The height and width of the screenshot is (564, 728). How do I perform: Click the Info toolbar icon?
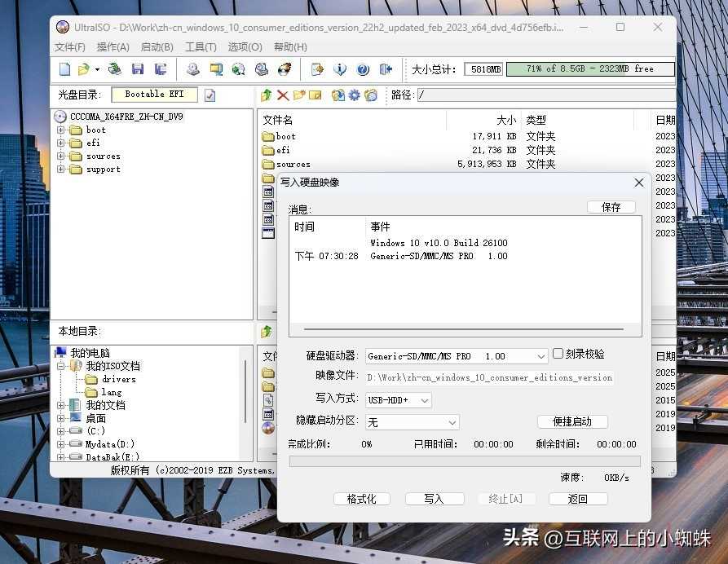tap(340, 69)
